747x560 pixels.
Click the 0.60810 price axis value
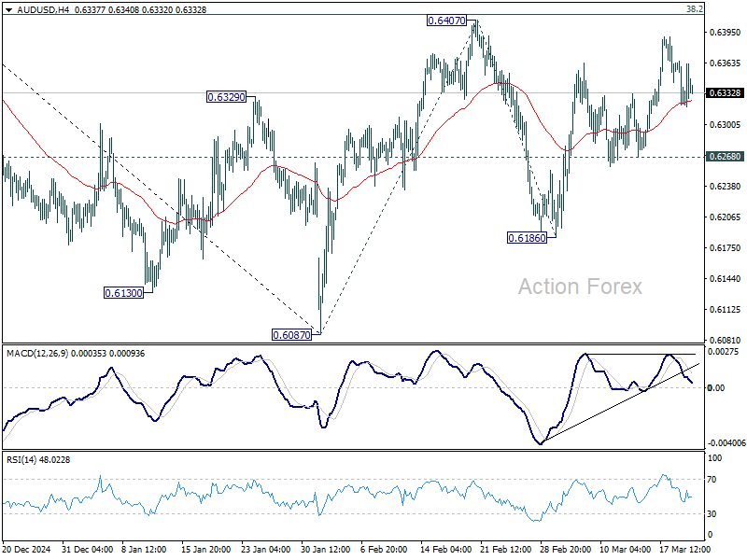tap(726, 341)
